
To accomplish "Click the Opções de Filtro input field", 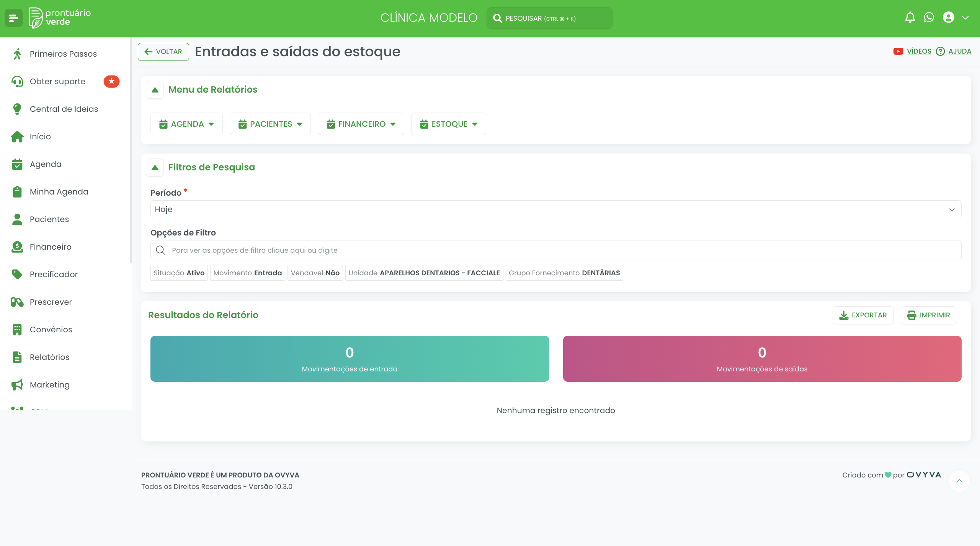I will tap(555, 250).
